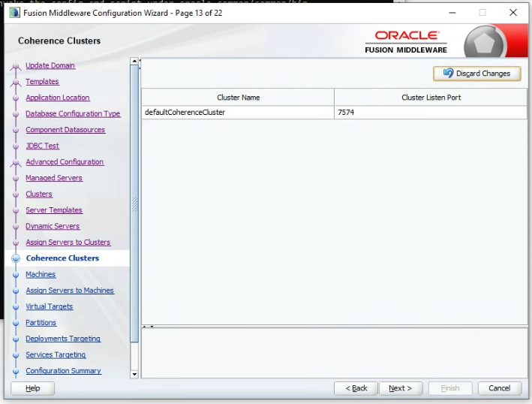
Task: Jump to Configuration Summary step
Action: pyautogui.click(x=63, y=371)
